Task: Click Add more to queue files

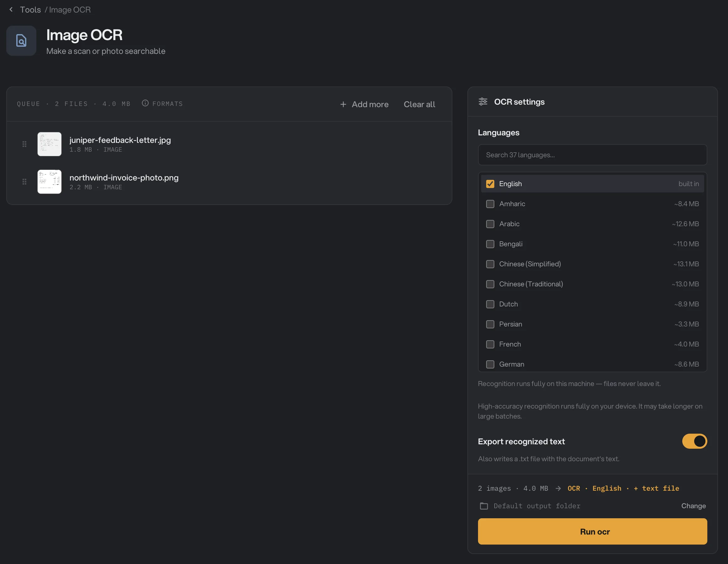Action: [x=364, y=104]
